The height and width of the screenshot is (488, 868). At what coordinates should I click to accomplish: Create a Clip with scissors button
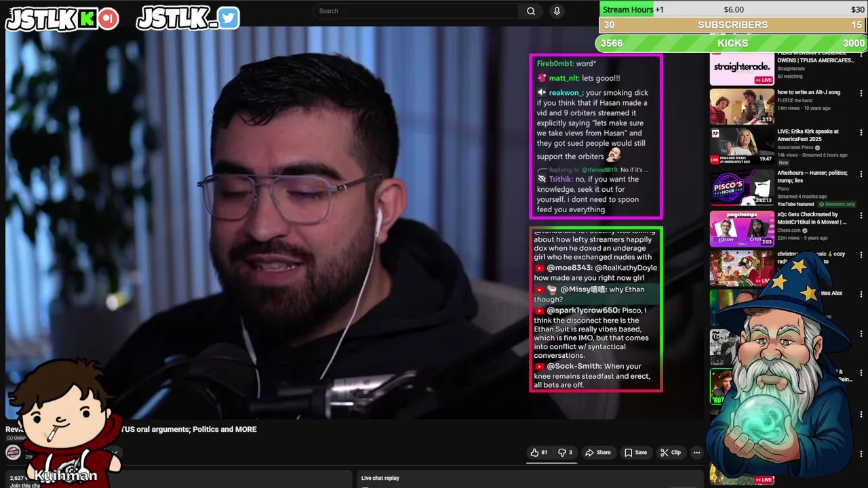(670, 453)
